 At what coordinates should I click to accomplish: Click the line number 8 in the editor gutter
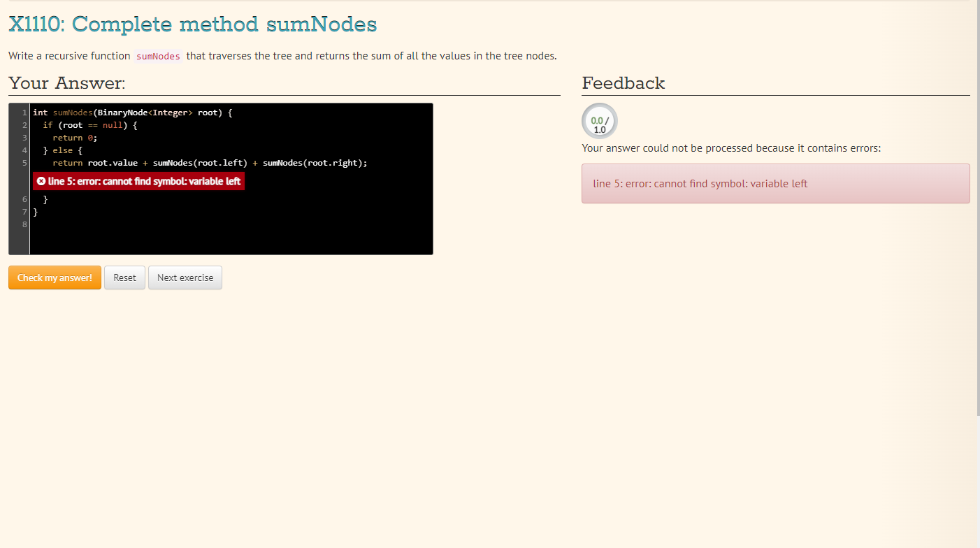coord(24,224)
